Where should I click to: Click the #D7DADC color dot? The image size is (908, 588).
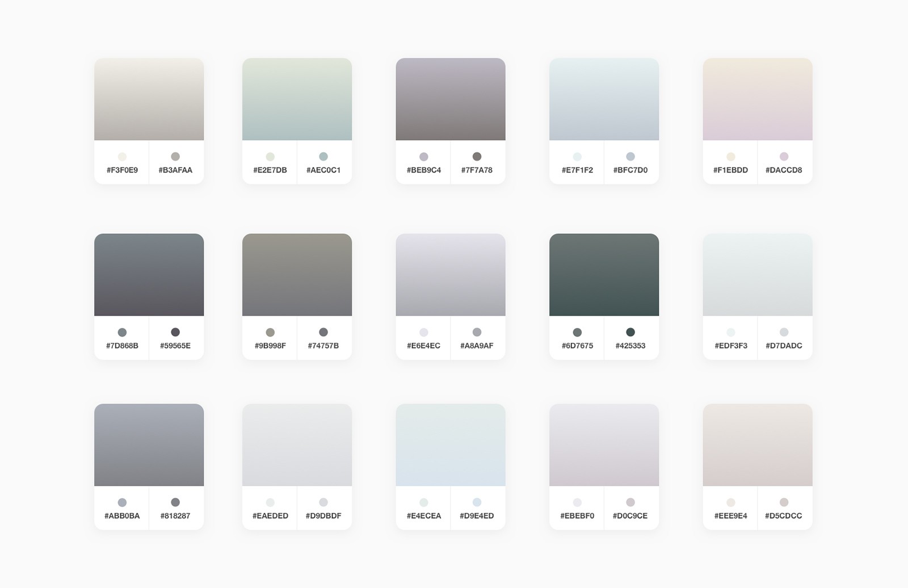tap(784, 332)
